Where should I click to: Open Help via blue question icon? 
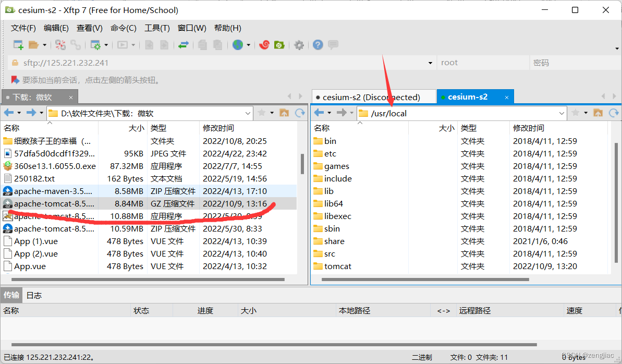[x=318, y=45]
